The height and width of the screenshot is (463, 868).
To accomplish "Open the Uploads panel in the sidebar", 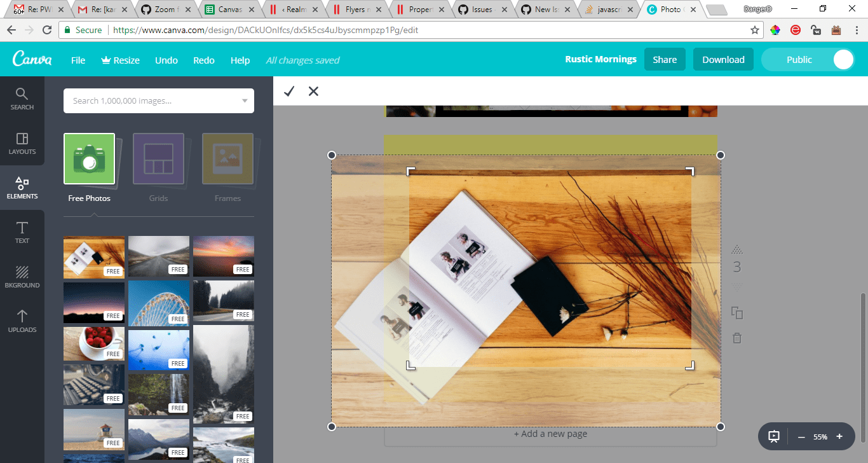I will (22, 321).
